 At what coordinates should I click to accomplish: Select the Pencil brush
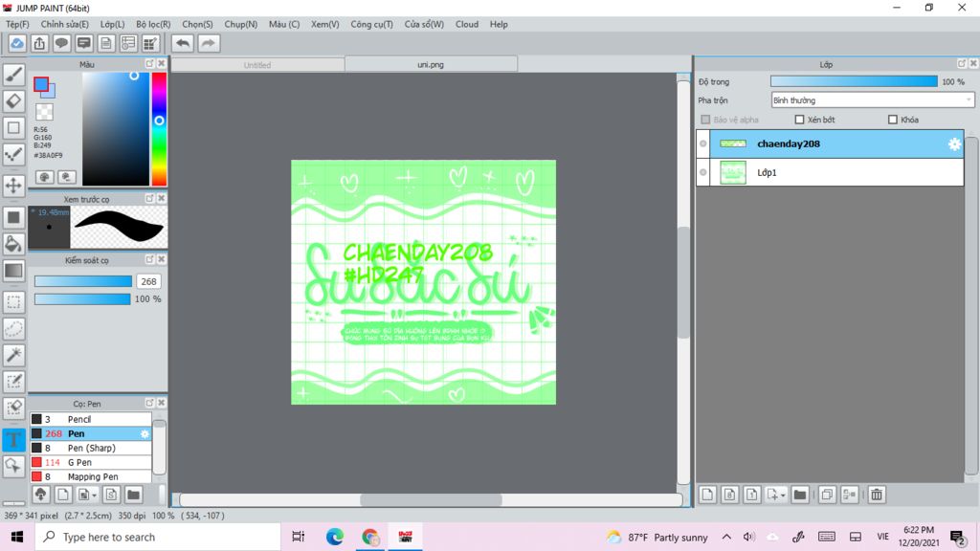point(91,419)
